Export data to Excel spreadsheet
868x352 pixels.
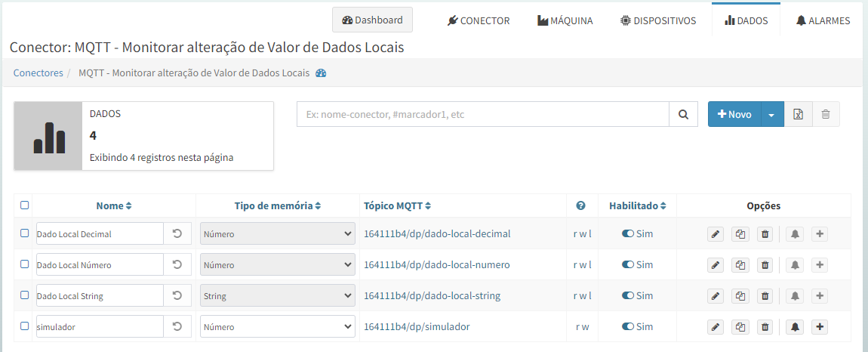click(x=799, y=114)
